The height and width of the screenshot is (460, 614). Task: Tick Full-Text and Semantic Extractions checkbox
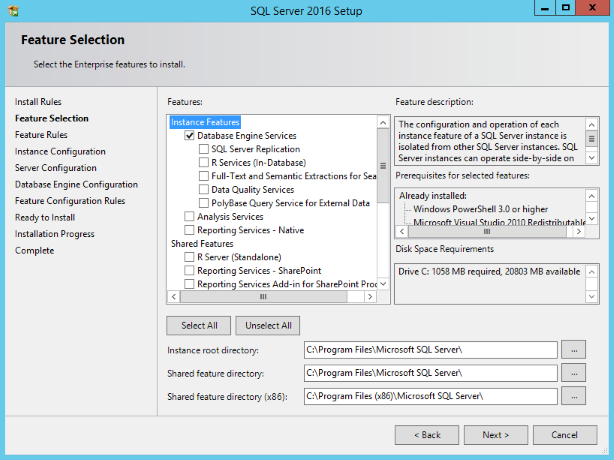tap(204, 176)
